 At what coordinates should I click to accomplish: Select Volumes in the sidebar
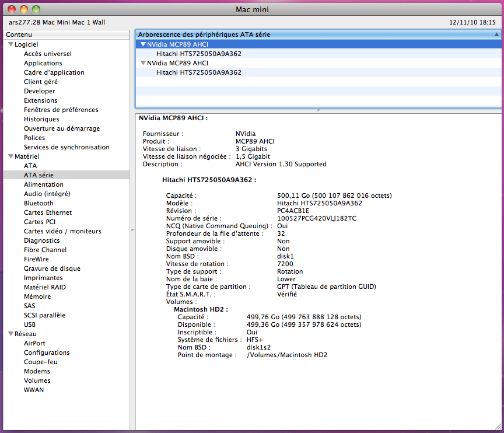point(37,380)
